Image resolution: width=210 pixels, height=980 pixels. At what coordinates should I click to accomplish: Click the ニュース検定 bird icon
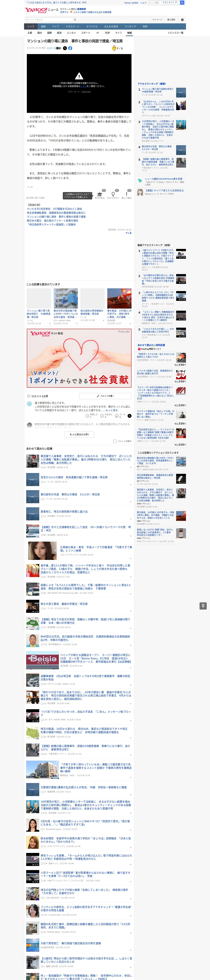click(x=140, y=181)
